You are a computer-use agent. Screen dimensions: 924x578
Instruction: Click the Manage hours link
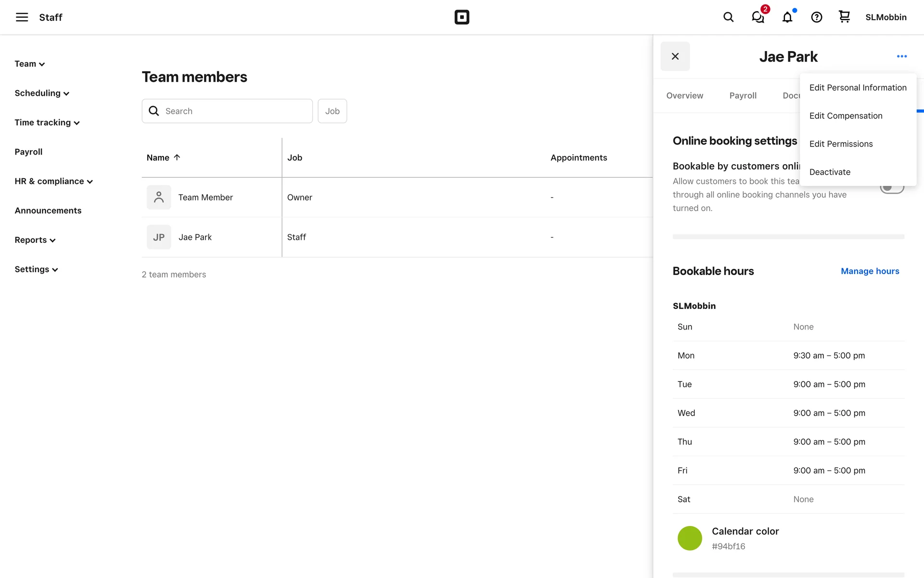point(870,271)
